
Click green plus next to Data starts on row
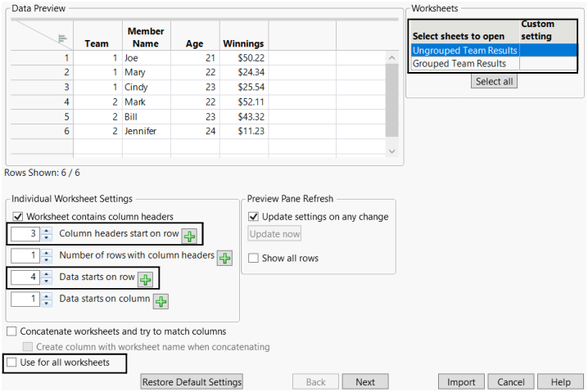click(x=146, y=280)
